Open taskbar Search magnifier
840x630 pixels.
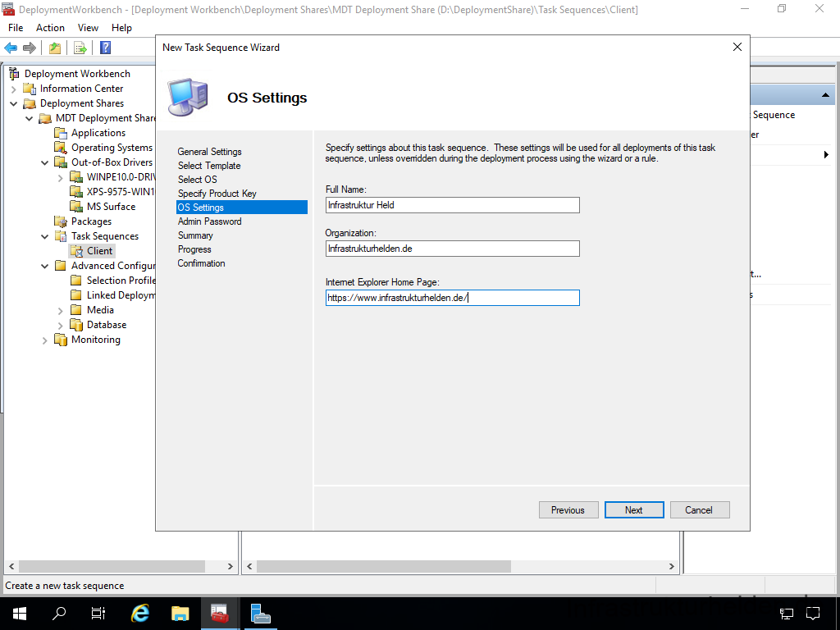pos(59,614)
